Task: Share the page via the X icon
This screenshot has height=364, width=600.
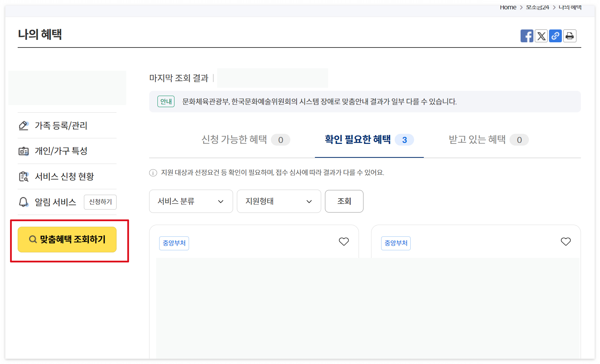Action: click(541, 36)
